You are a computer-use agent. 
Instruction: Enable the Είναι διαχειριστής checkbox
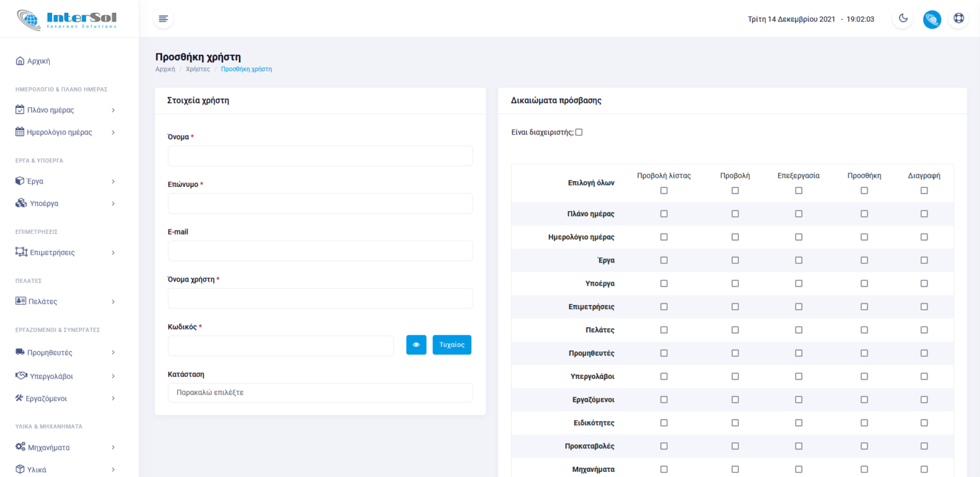click(x=579, y=133)
